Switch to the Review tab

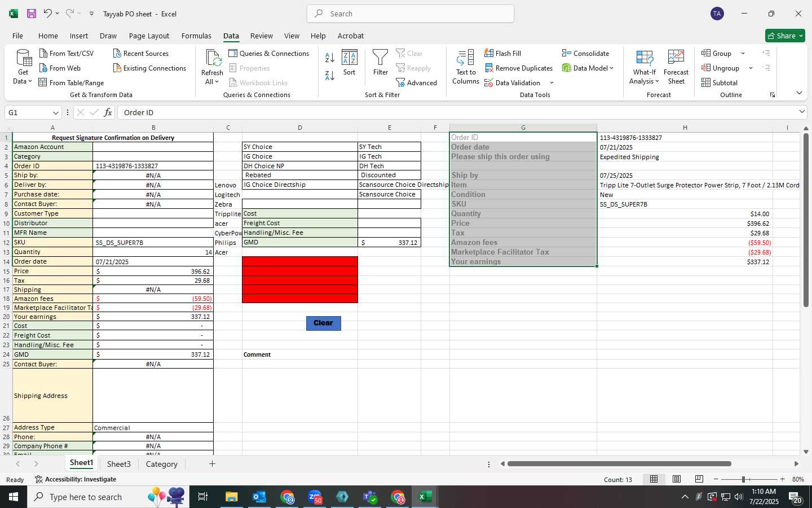[x=262, y=36]
